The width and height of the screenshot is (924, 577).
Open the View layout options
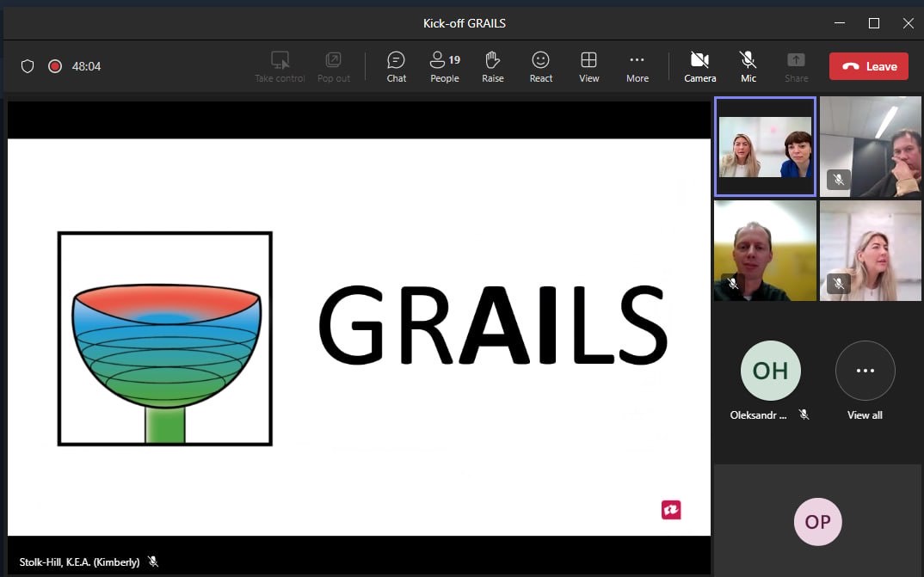point(588,66)
